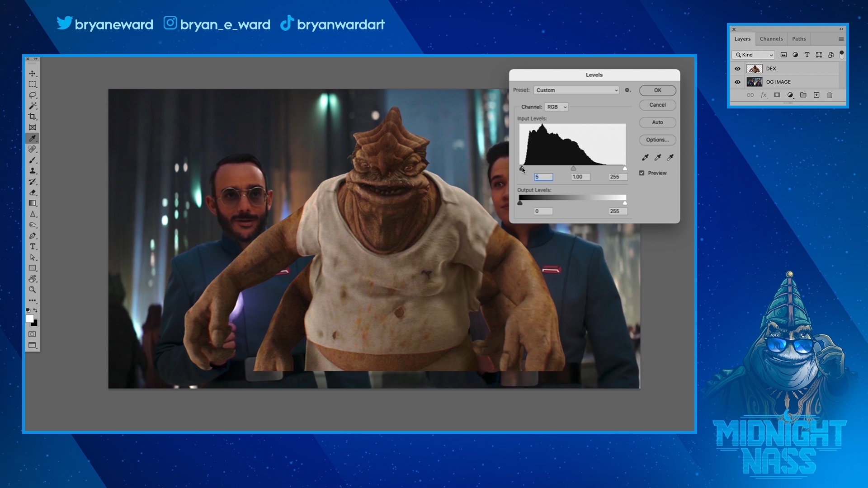Open Levels Options...
The width and height of the screenshot is (868, 488).
coord(657,140)
